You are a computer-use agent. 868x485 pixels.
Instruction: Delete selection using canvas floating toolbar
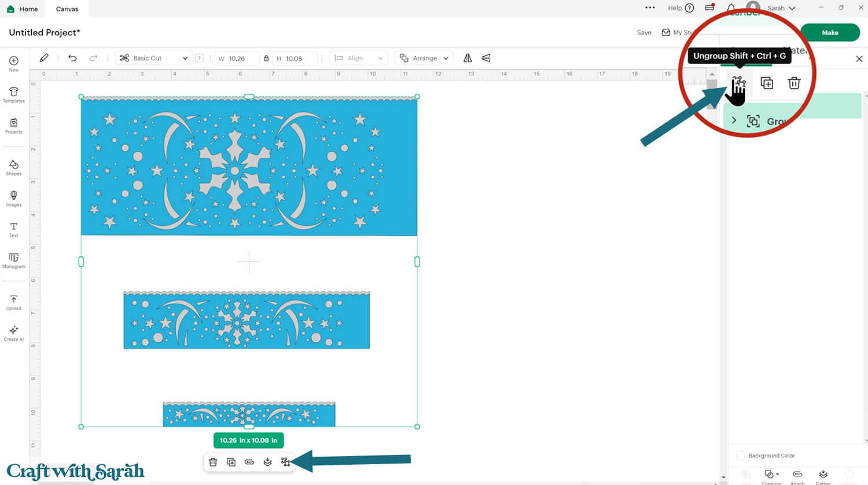point(213,462)
